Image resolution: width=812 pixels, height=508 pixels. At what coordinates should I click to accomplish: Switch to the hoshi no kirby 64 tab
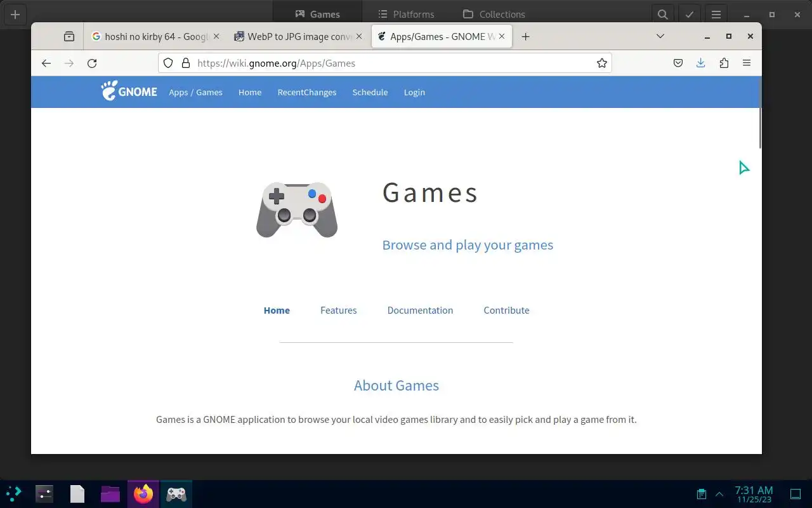(x=156, y=37)
